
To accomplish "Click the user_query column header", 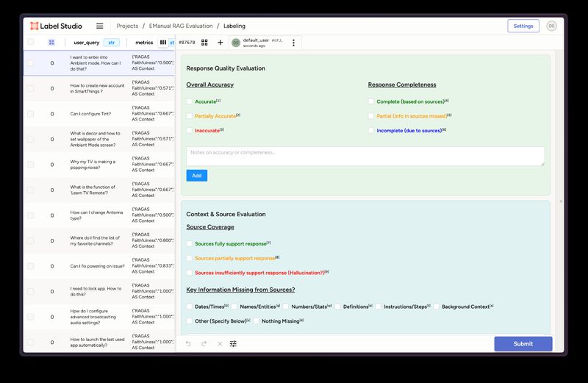I will coord(87,43).
